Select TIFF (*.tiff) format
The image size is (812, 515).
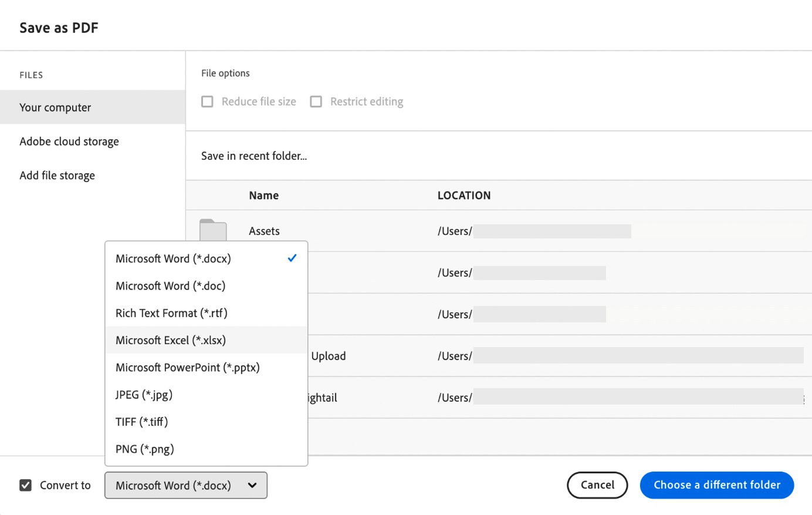pos(206,422)
